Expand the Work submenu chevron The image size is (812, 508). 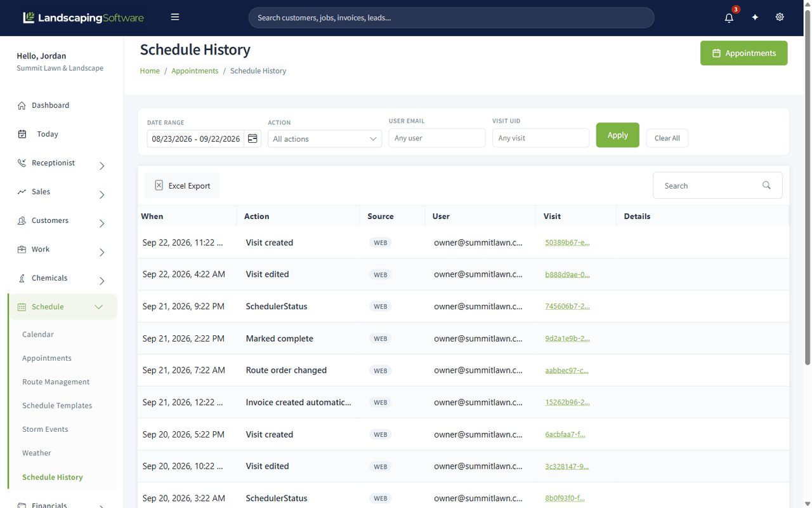[101, 253]
